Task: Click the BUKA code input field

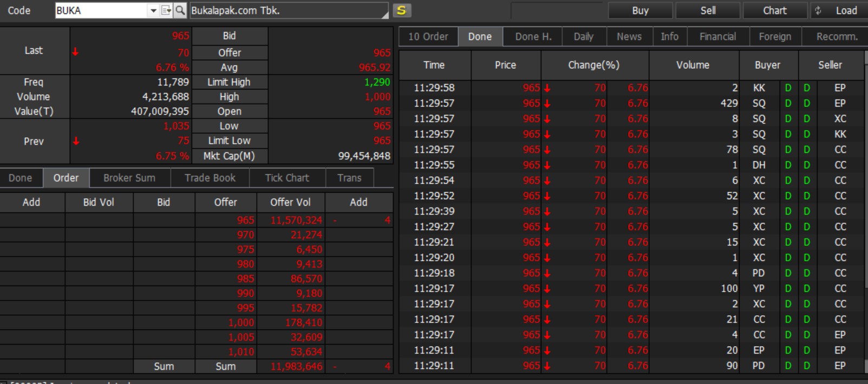Action: (x=101, y=10)
